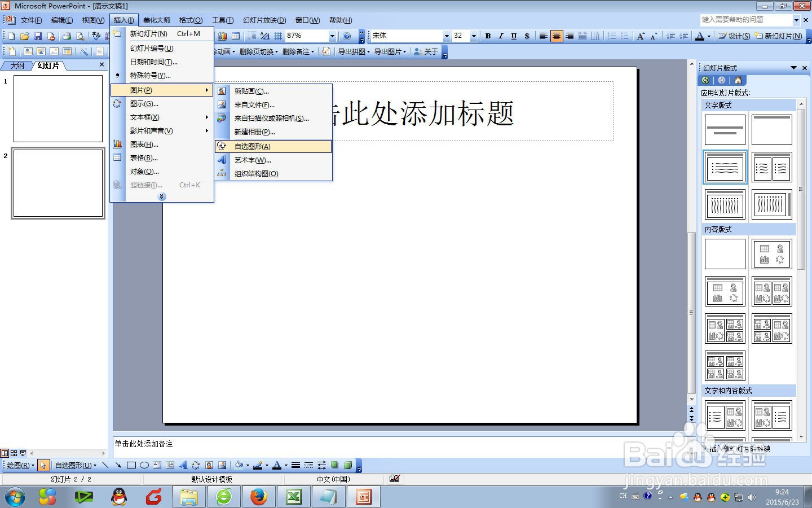Viewport: 812px width, 508px height.
Task: Click the 新幻灯片 button on the formatting toolbar
Action: click(x=779, y=36)
